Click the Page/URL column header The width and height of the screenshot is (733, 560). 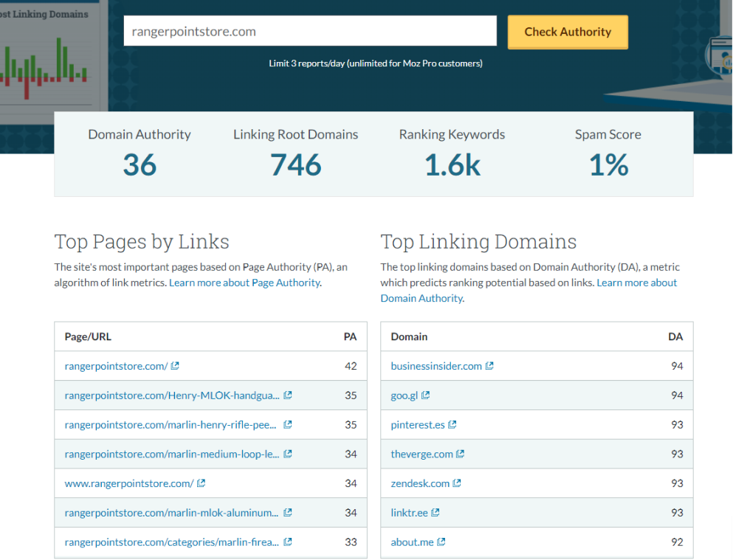88,336
